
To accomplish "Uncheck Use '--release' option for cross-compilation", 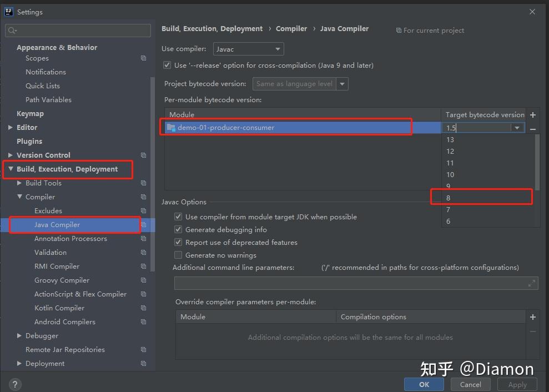I will [x=167, y=65].
